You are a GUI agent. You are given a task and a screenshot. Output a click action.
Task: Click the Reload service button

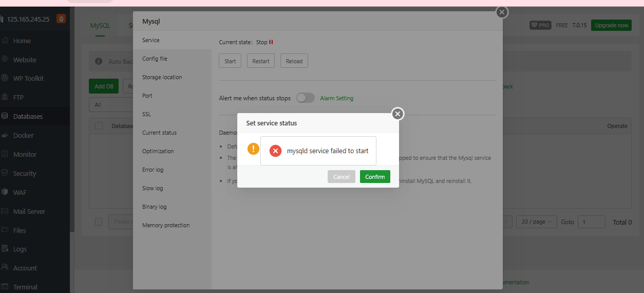(x=294, y=61)
